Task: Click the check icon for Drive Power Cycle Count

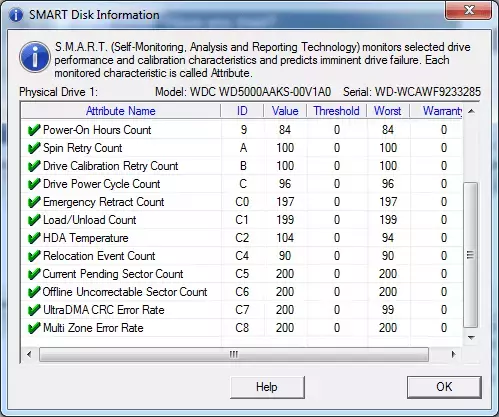Action: pyautogui.click(x=34, y=184)
